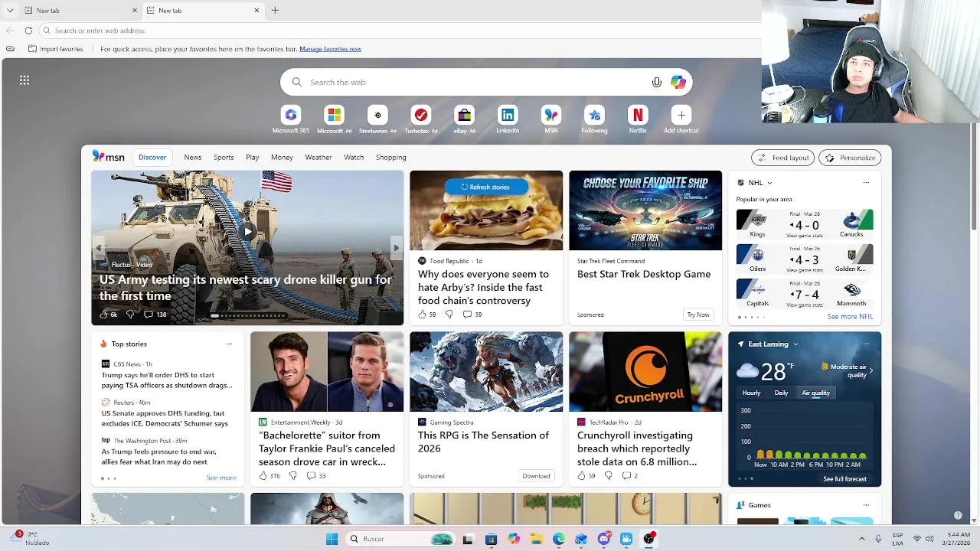980x551 pixels.
Task: Open Copilot from the search box
Action: [678, 82]
